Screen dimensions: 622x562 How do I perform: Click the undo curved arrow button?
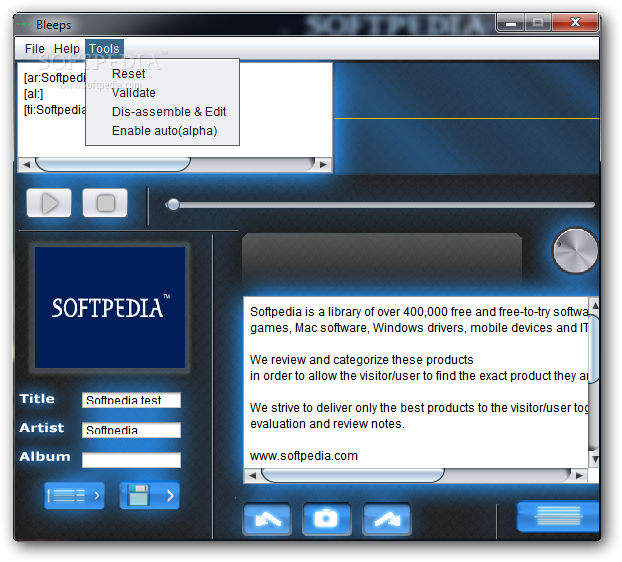pyautogui.click(x=267, y=519)
